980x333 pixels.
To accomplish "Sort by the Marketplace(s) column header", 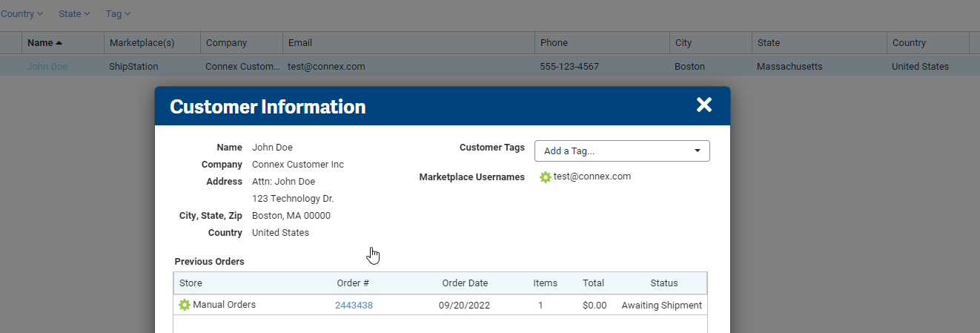I will 152,43.
